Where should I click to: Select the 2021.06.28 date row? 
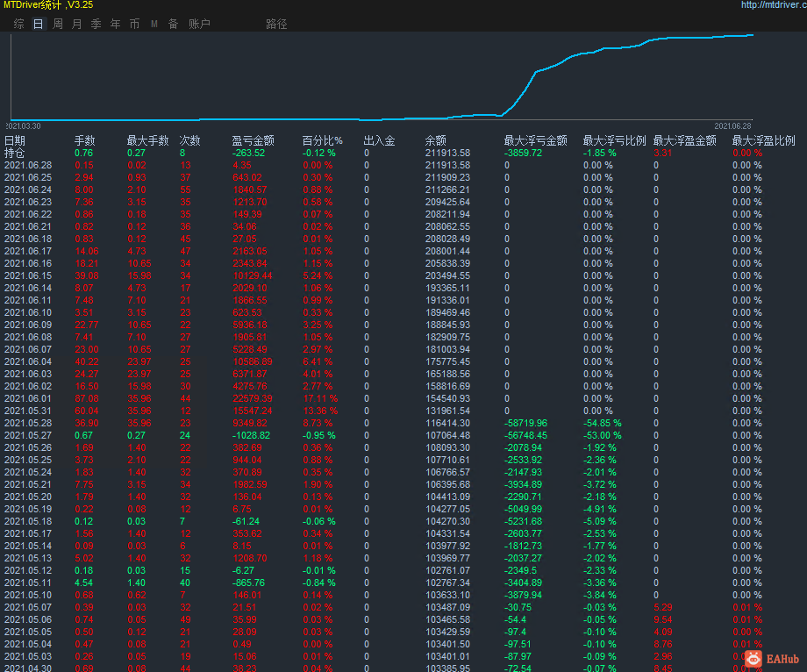point(28,165)
